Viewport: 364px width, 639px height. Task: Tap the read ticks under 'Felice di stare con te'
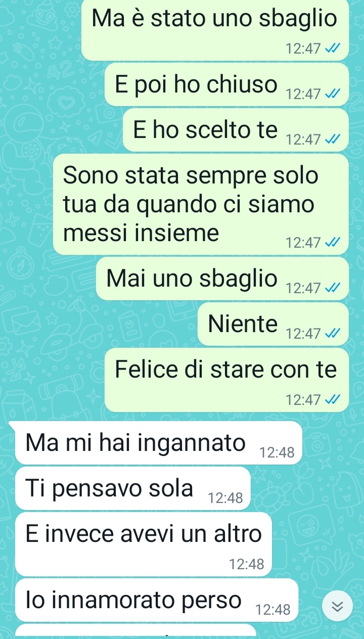[333, 401]
